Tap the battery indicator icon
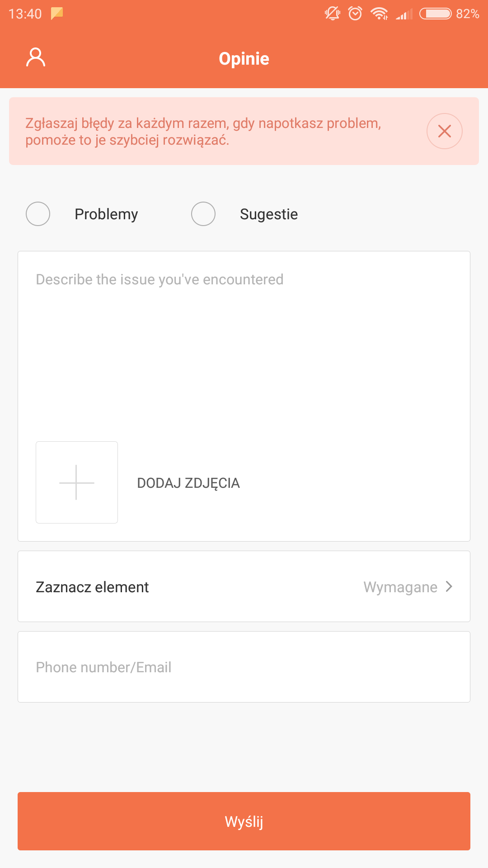Image resolution: width=488 pixels, height=868 pixels. [435, 14]
